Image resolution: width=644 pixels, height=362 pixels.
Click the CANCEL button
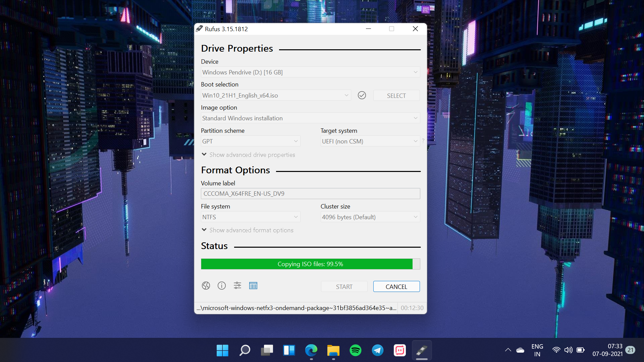click(396, 286)
